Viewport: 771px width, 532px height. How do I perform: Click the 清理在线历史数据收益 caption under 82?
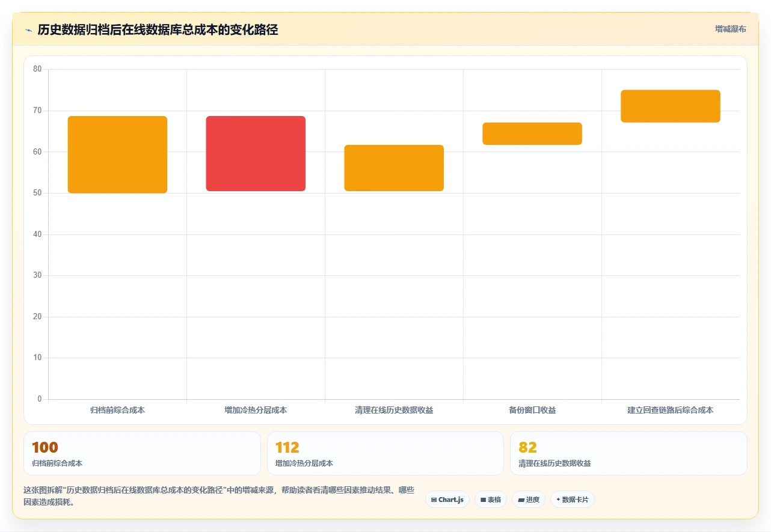(x=555, y=463)
